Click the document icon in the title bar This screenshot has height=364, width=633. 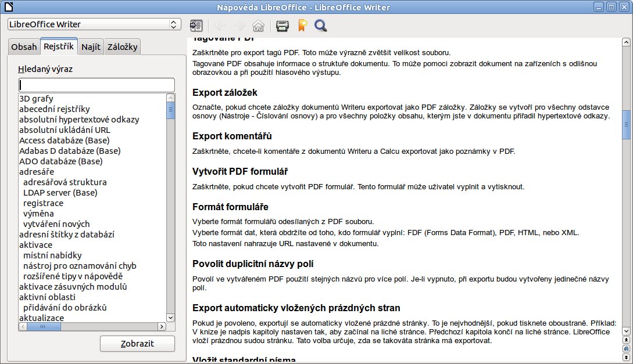click(9, 7)
